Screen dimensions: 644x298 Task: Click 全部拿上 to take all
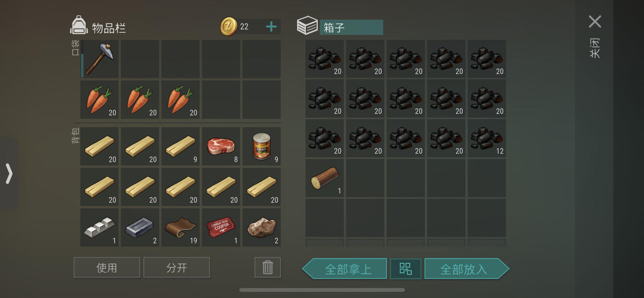pyautogui.click(x=345, y=269)
